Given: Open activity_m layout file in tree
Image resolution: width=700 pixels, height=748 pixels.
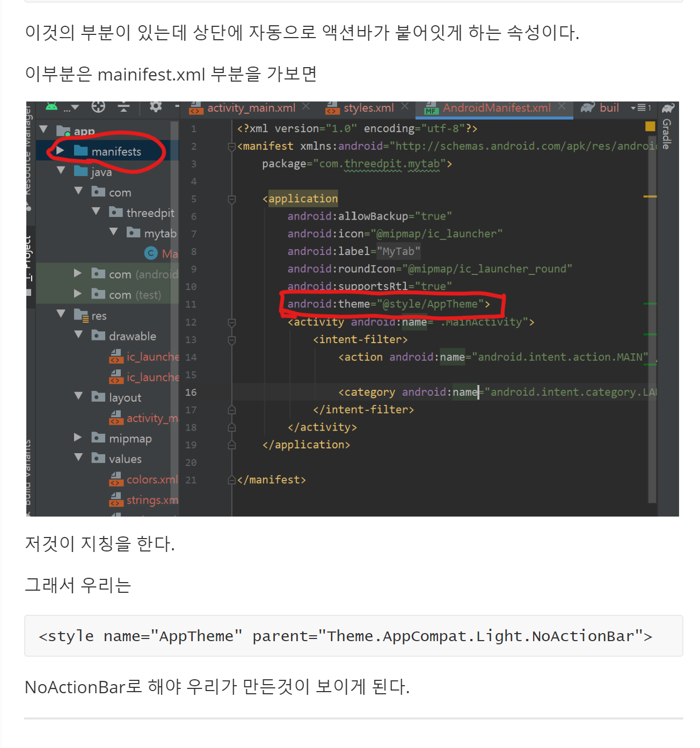Looking at the screenshot, I should click(x=144, y=418).
